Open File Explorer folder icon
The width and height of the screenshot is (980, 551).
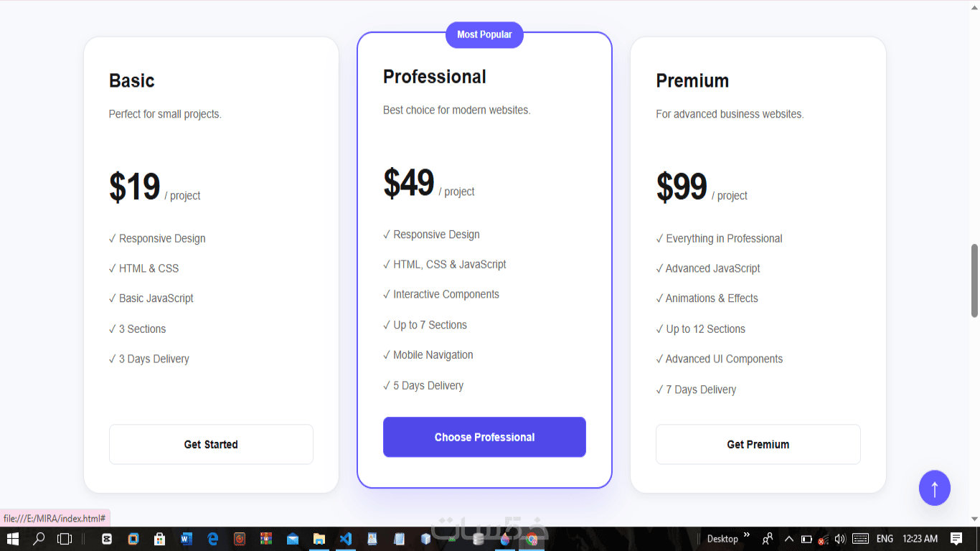coord(319,539)
